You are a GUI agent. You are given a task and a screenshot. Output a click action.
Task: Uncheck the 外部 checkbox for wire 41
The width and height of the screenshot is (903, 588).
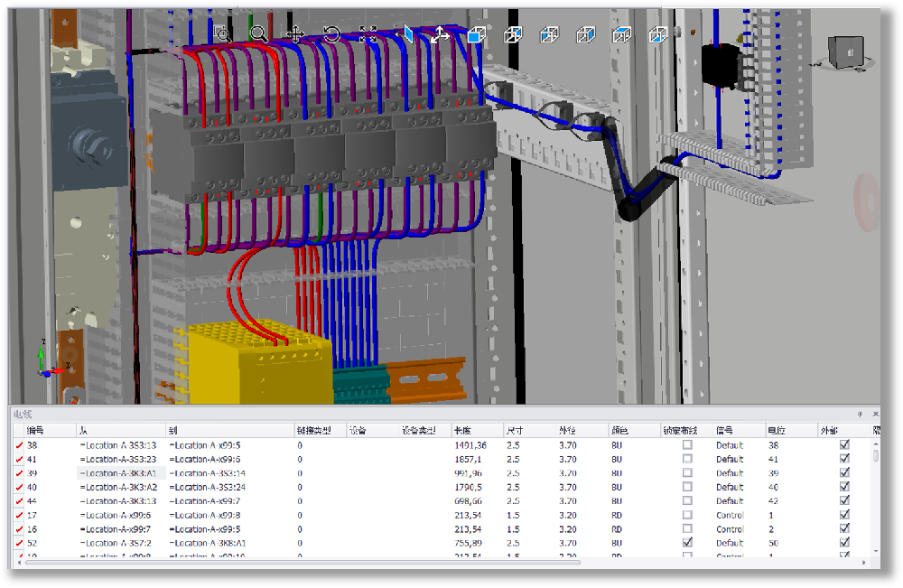(x=844, y=459)
